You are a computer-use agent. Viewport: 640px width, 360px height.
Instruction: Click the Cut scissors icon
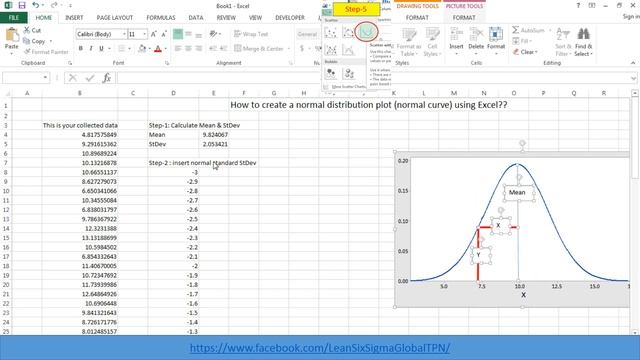pos(27,30)
